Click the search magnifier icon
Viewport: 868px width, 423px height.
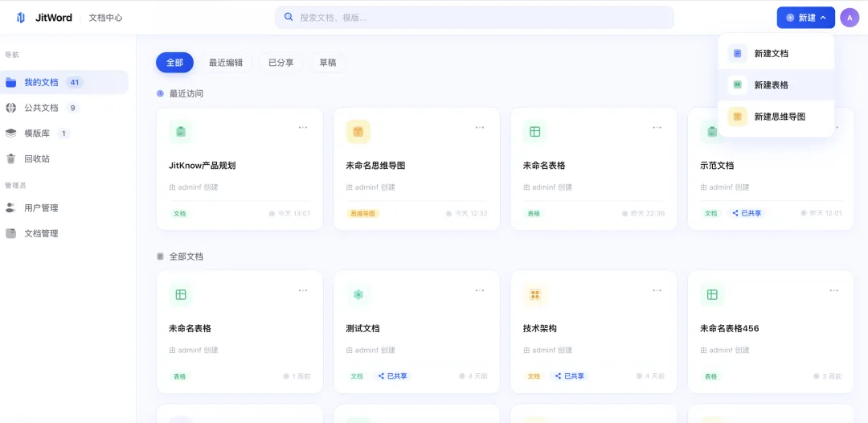[289, 17]
